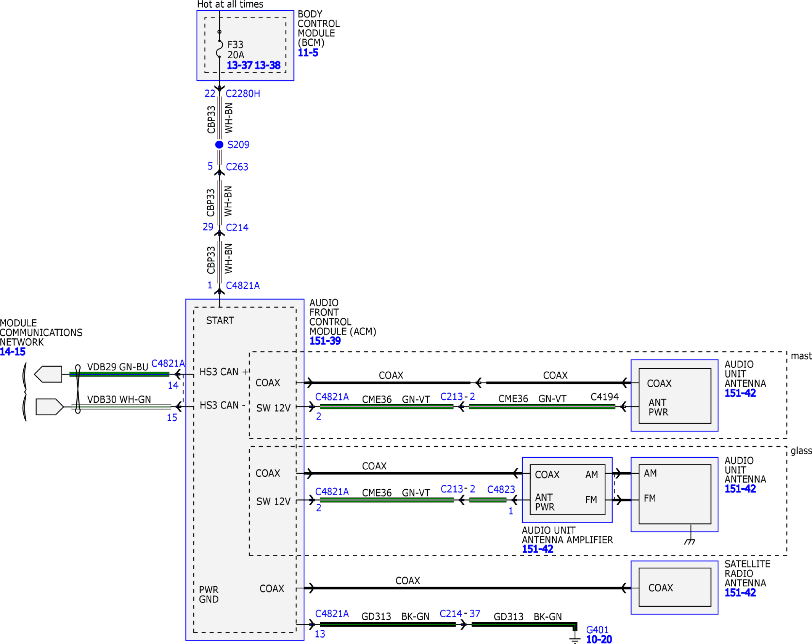
Task: Open the 14-15 module network reference
Action: [13, 352]
